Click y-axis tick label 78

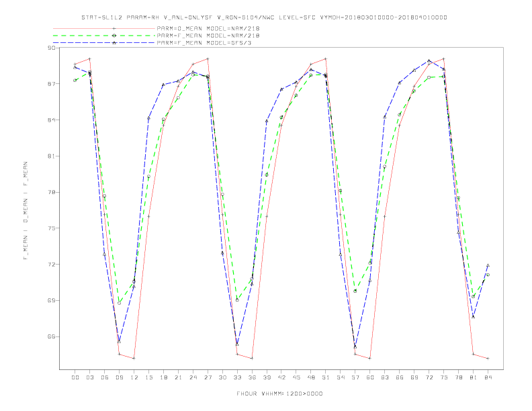[51, 192]
